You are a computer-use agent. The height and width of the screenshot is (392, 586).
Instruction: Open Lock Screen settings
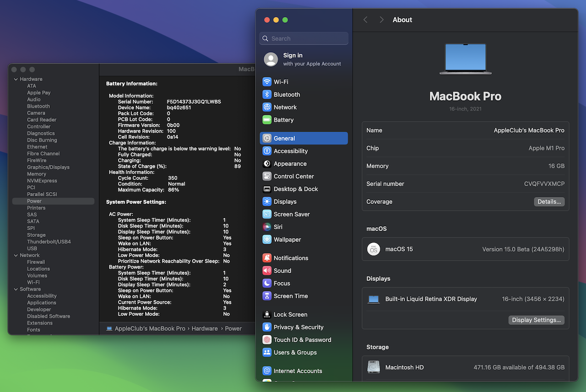click(x=304, y=315)
